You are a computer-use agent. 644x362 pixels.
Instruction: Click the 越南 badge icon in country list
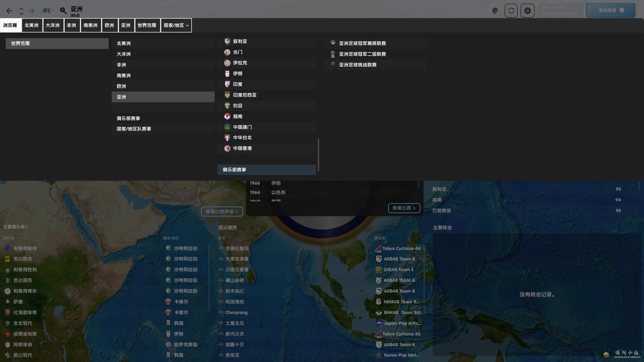227,116
